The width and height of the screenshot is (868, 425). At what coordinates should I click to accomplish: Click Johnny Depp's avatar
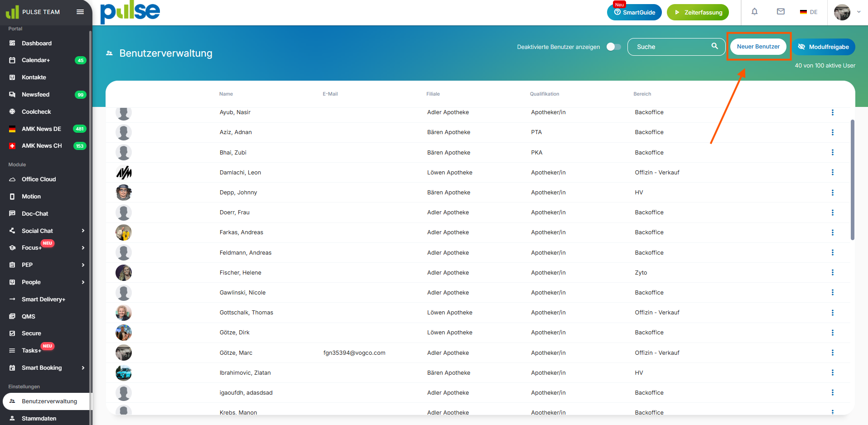click(124, 193)
